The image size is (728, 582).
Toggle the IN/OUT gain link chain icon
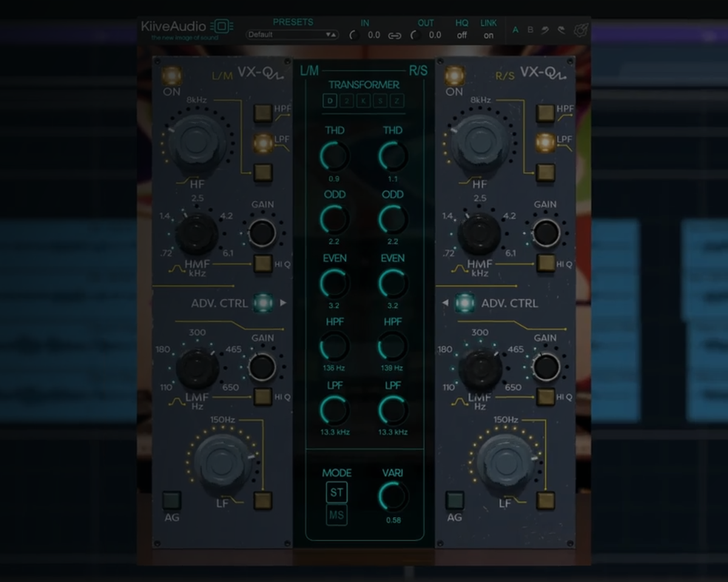click(x=395, y=35)
